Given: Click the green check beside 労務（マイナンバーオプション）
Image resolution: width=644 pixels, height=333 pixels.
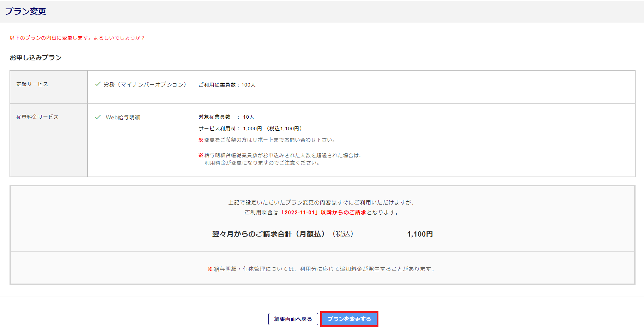Looking at the screenshot, I should click(98, 84).
